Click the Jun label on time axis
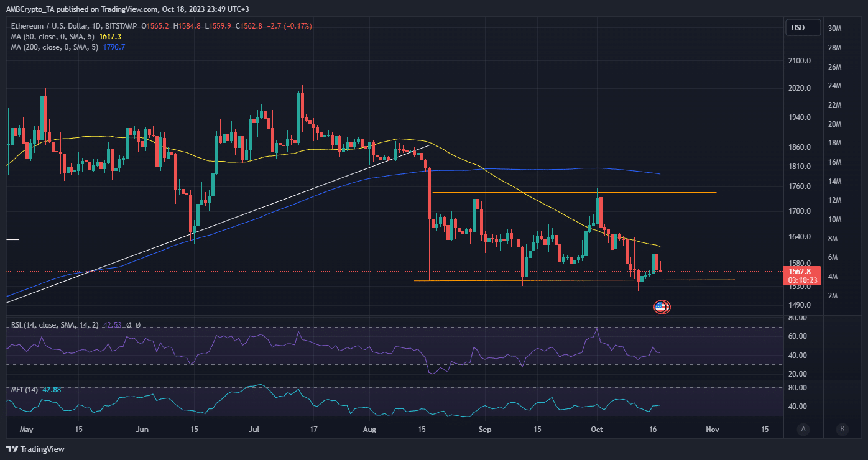868x460 pixels. (142, 429)
